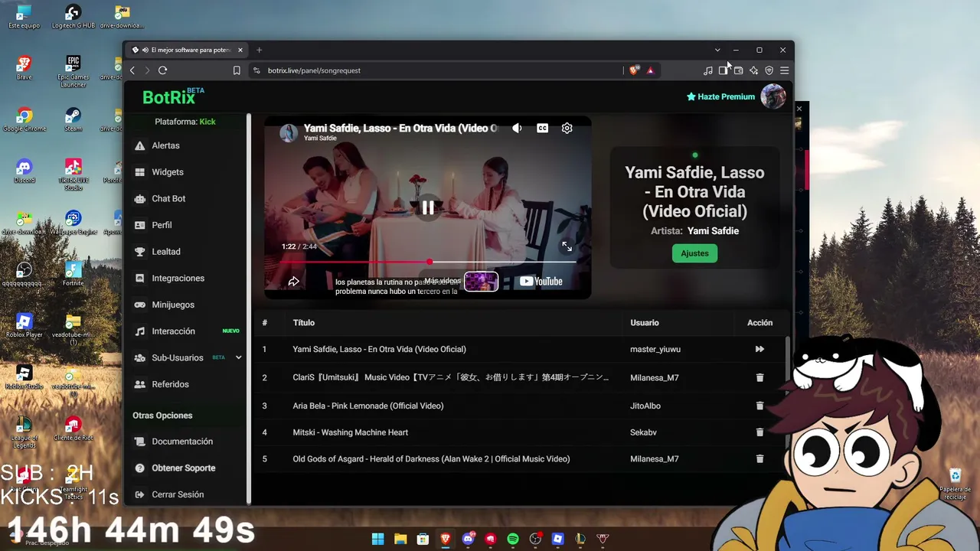Click the Sekabv username

point(644,432)
